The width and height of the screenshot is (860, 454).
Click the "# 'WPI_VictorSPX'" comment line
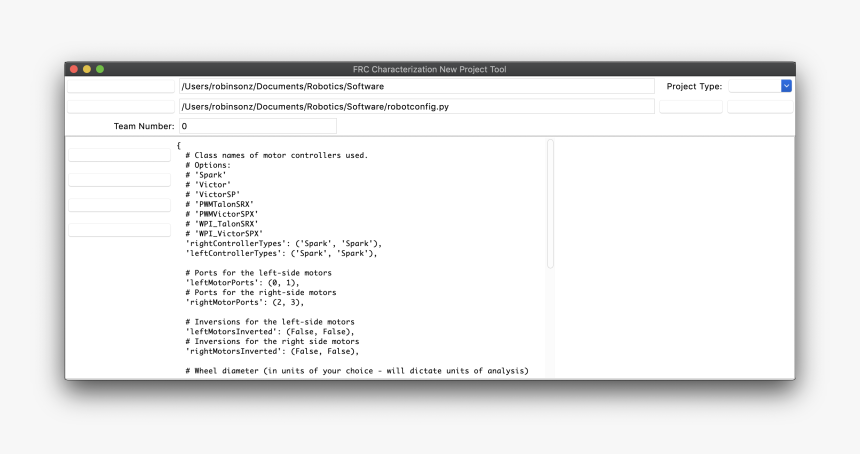(x=224, y=234)
